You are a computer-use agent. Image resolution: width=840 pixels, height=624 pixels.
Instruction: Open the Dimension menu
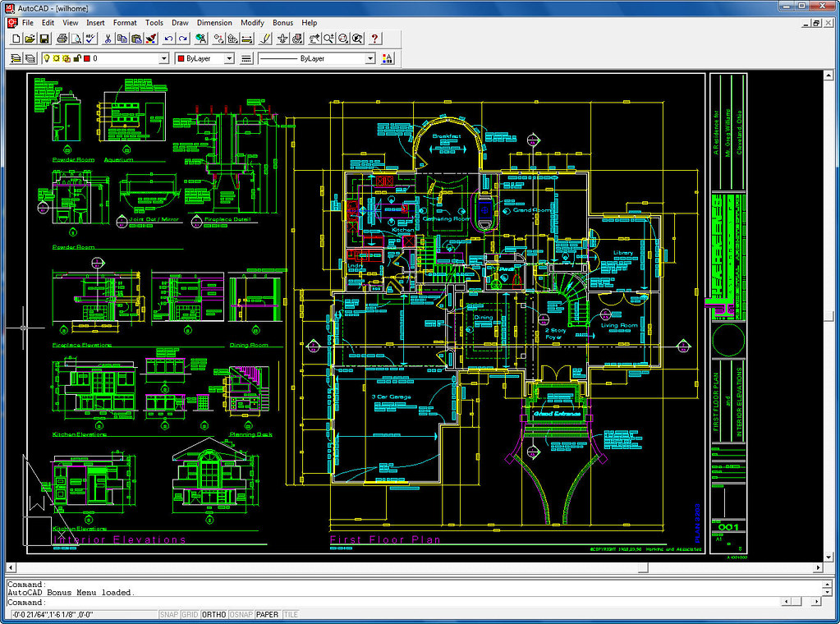point(213,23)
